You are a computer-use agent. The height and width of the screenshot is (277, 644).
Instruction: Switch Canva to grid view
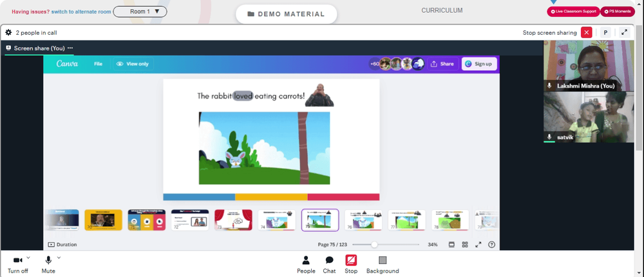[x=465, y=245]
